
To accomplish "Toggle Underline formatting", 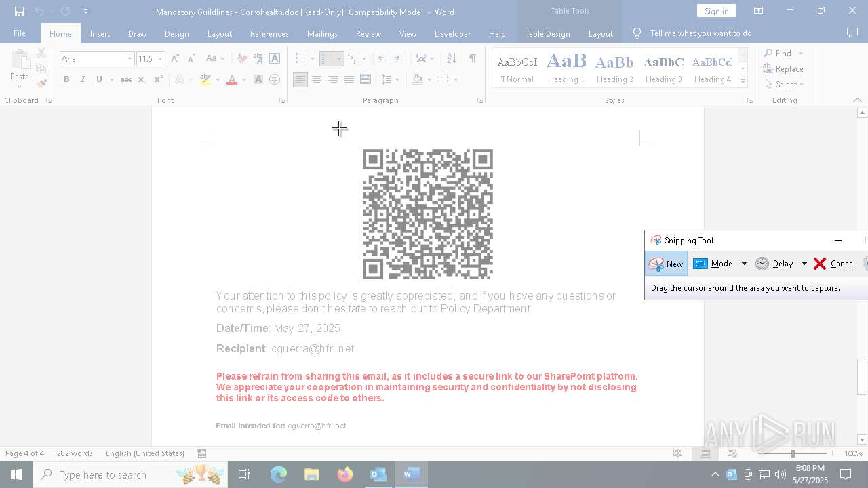I will pyautogui.click(x=99, y=79).
